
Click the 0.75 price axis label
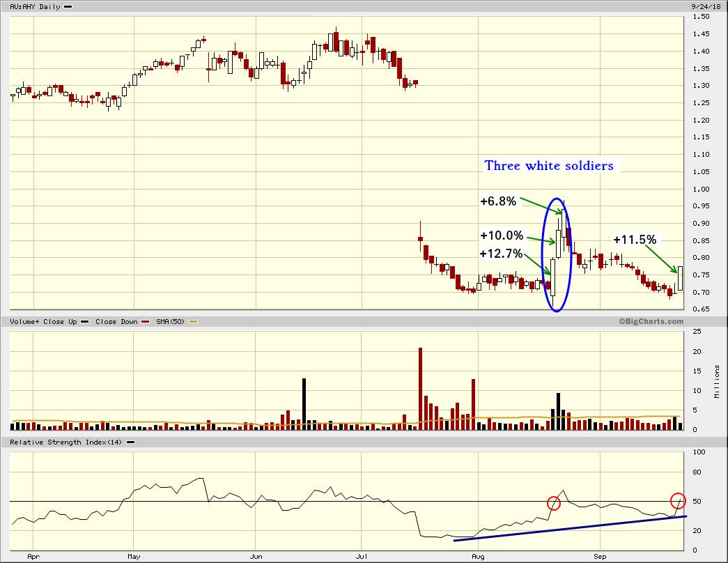click(701, 275)
